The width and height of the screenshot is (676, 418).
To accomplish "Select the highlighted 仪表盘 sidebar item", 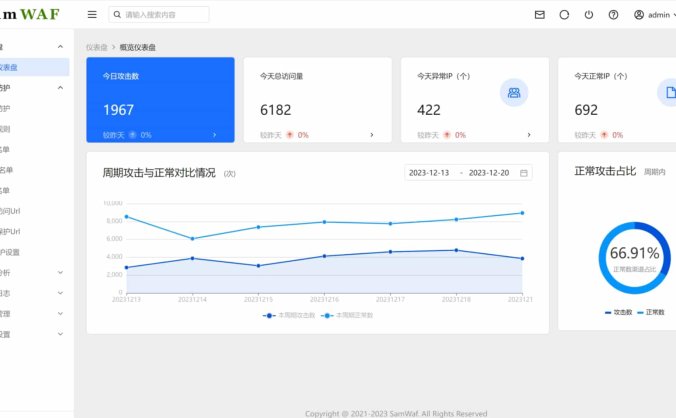I will tap(34, 67).
